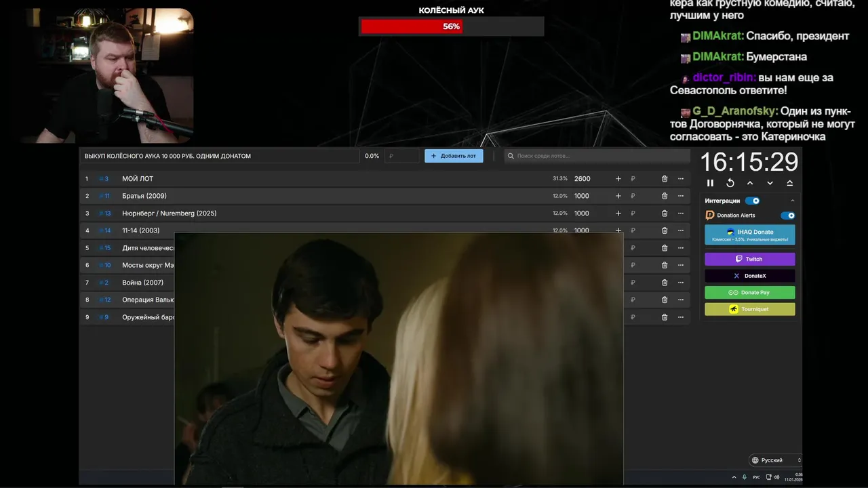868x488 pixels.
Task: Open more options for МОЙ ЛОТ
Action: coord(681,179)
